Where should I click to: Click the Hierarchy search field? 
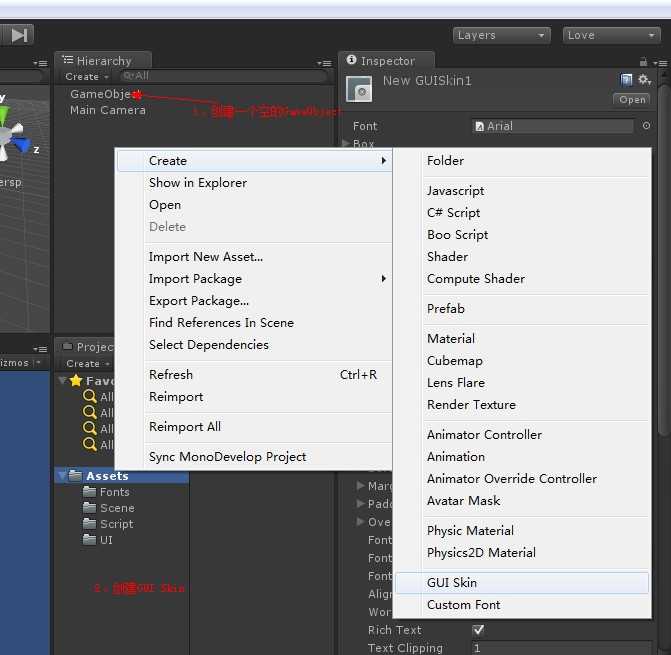(x=223, y=76)
